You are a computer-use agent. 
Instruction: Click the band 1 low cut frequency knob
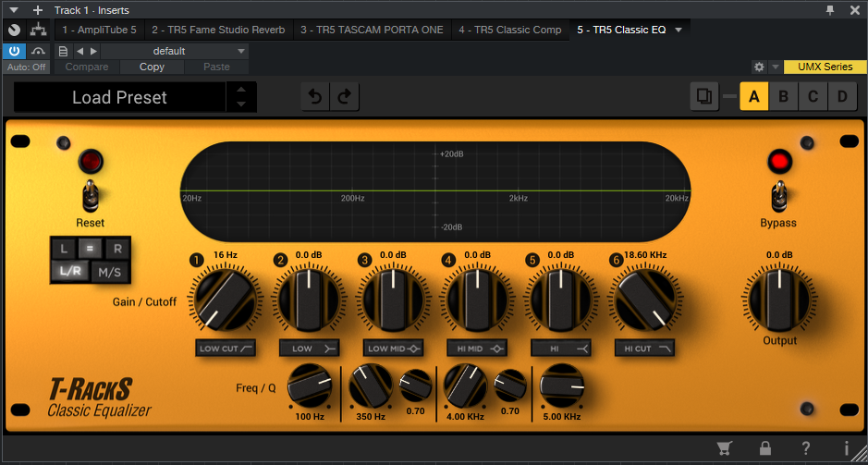pyautogui.click(x=225, y=300)
